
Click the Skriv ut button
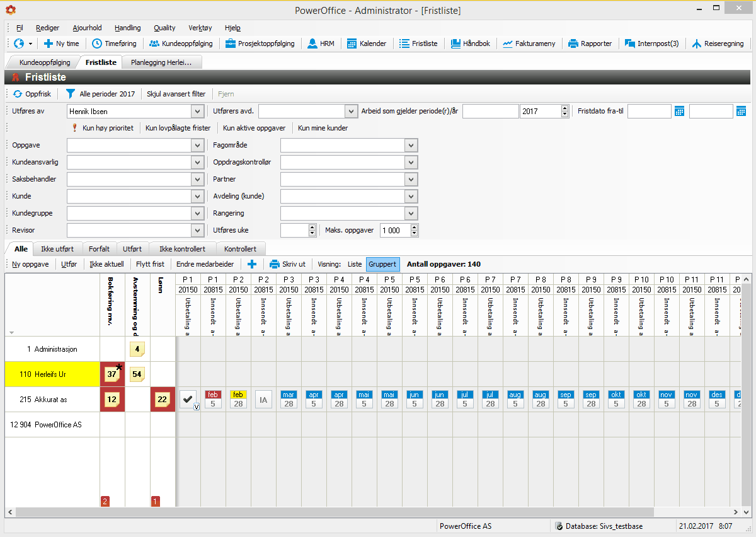point(287,264)
